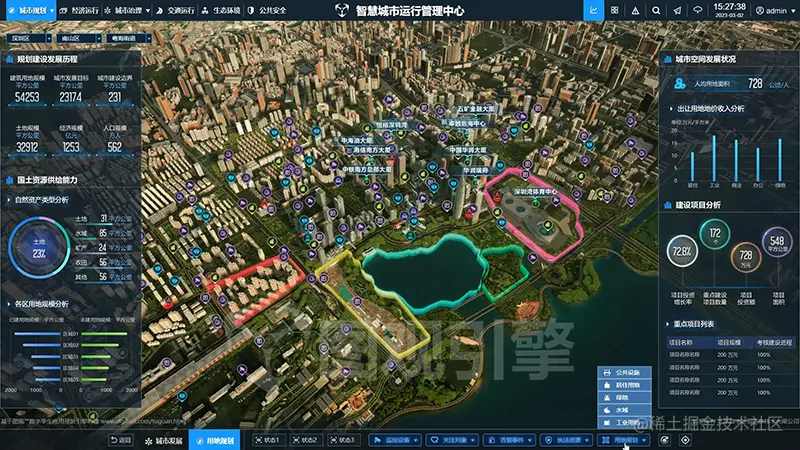Collapse the 重点项目列表 section

667,324
